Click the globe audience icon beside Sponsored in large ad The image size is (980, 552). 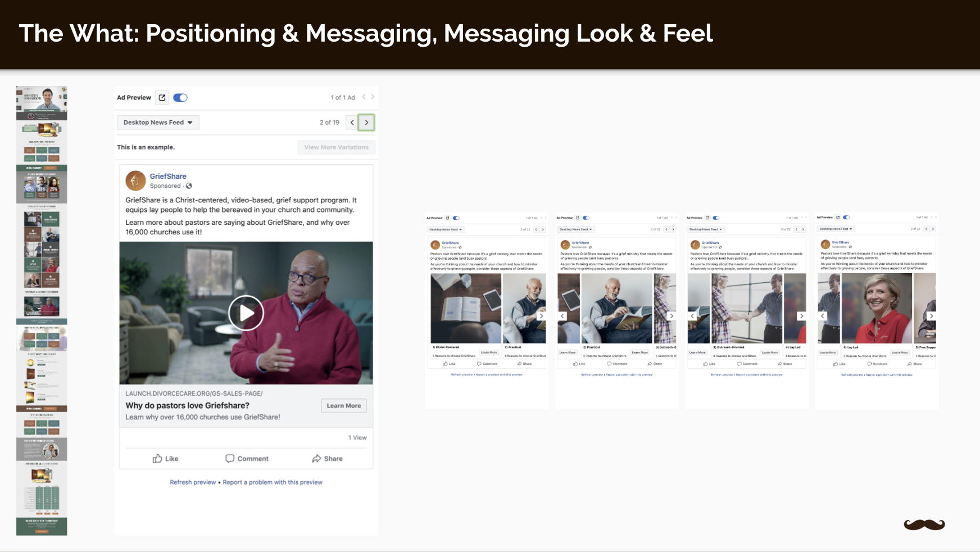click(189, 186)
